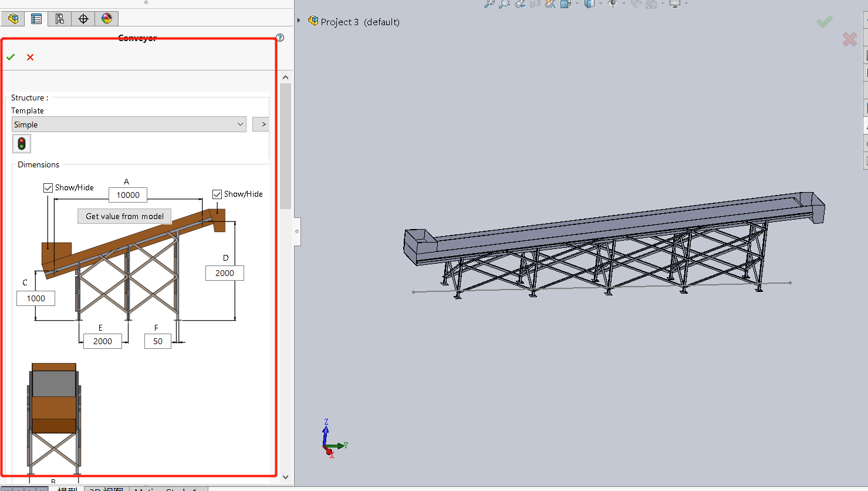Accept Conveyor settings with green checkmark
Viewport: 868px width, 491px height.
tap(11, 57)
